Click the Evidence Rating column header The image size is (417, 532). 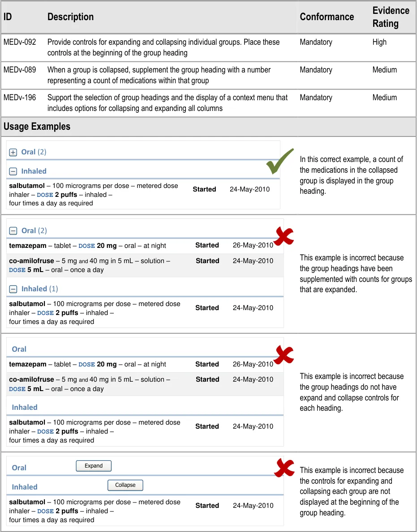coord(391,17)
